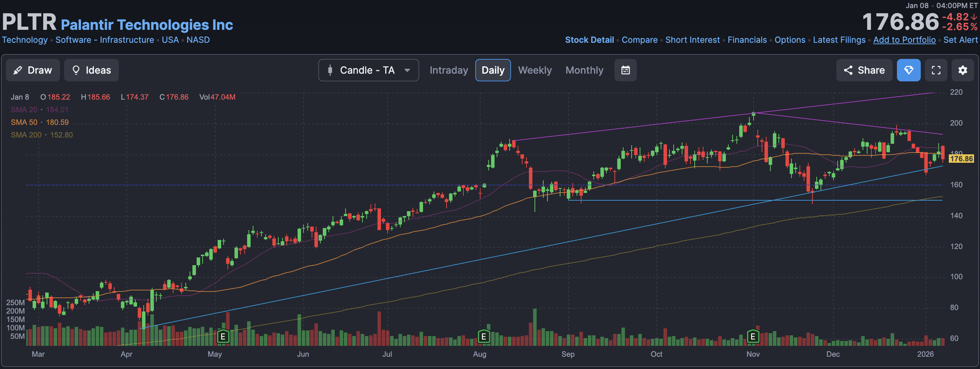This screenshot has height=369, width=980.
Task: Click the Nov date axis label
Action: [753, 354]
